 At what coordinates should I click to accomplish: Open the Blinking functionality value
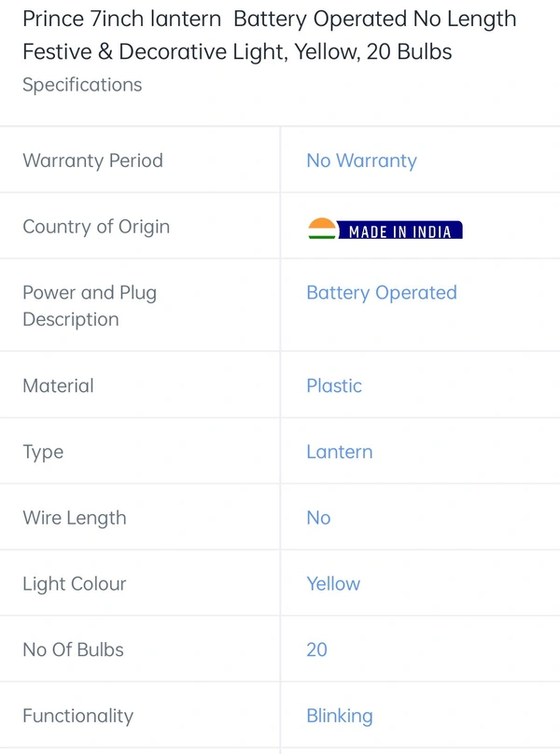pos(340,717)
